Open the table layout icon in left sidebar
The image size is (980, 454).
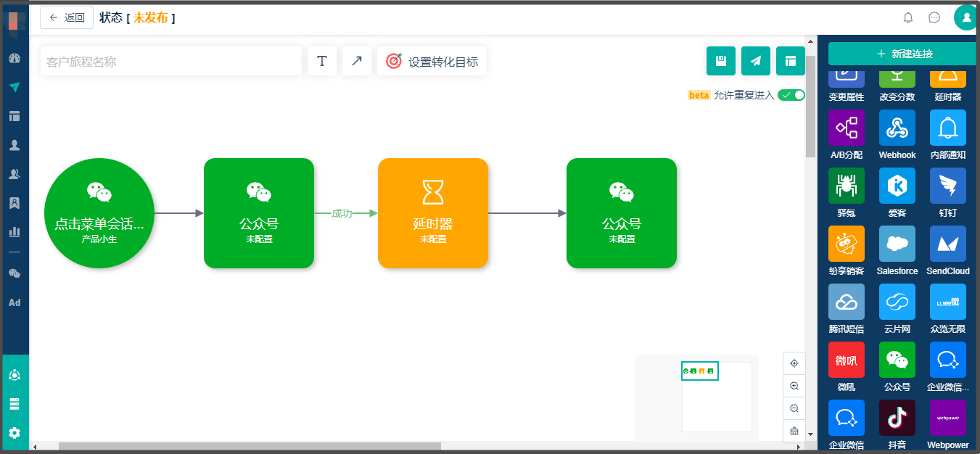coord(15,116)
